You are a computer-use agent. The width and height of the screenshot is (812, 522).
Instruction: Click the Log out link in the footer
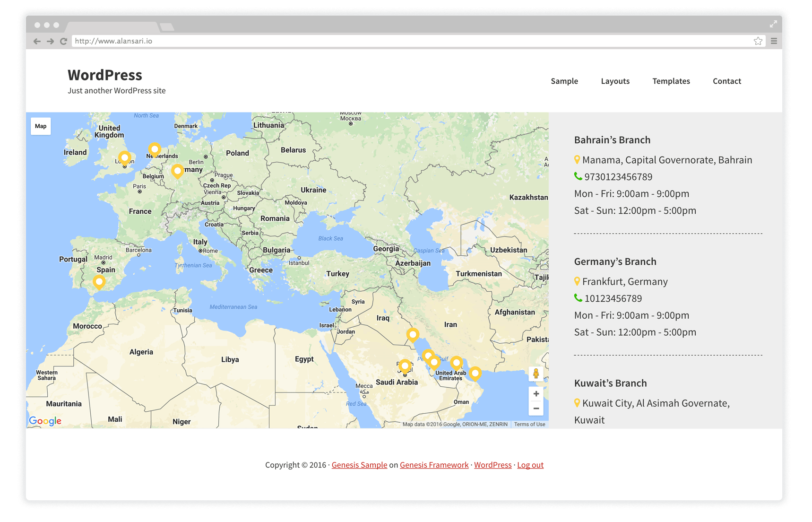(530, 465)
